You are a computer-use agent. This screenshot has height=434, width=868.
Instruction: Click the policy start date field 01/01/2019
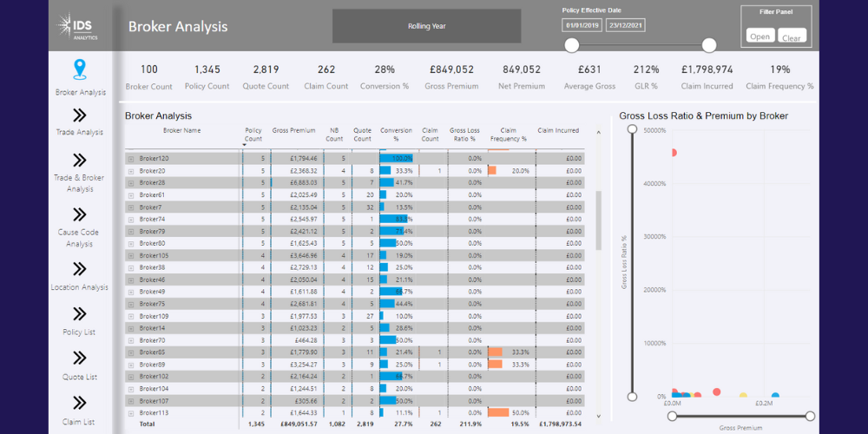(582, 25)
